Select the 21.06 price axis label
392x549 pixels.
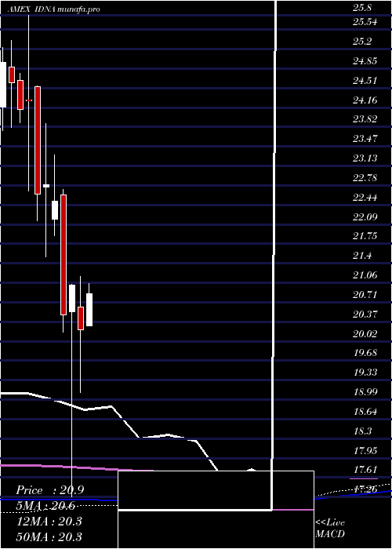365,275
